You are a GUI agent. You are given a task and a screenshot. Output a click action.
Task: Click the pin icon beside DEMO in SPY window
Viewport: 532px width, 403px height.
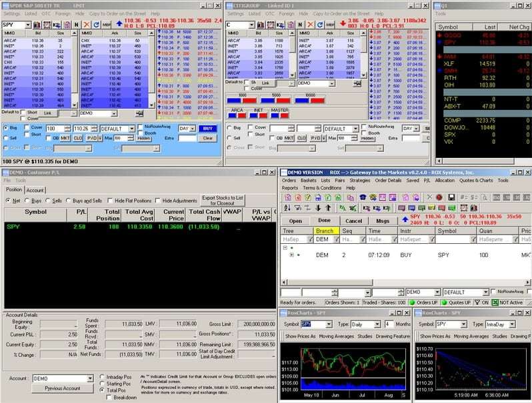click(x=139, y=113)
